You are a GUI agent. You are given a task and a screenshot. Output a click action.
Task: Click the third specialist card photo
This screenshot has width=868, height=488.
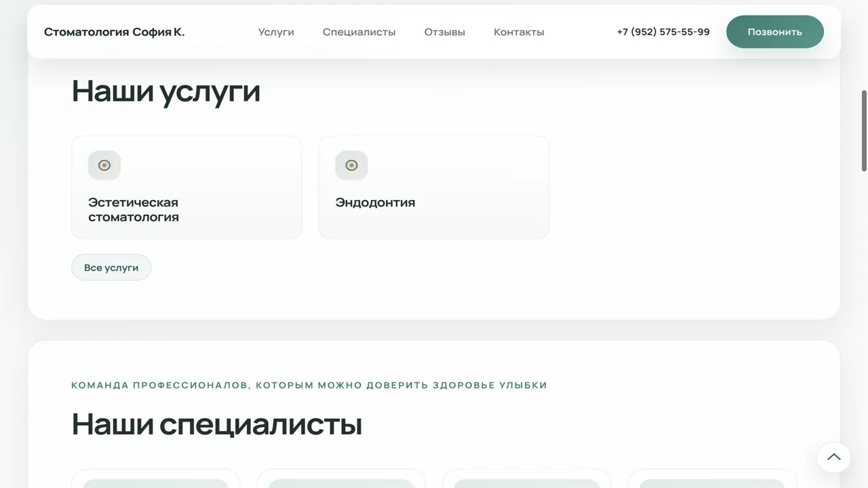coord(526,483)
